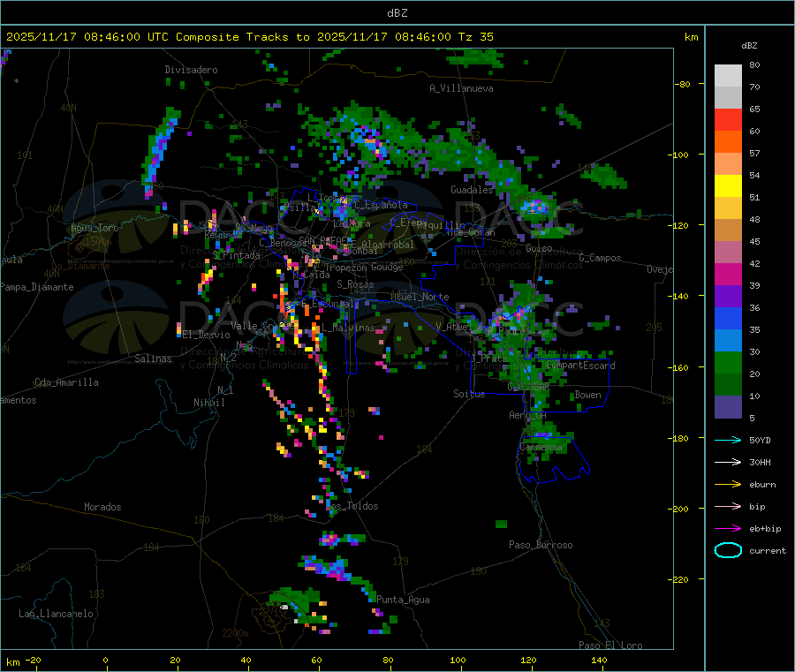795x672 pixels.
Task: Select the S_Rosas place label
Action: tap(355, 285)
